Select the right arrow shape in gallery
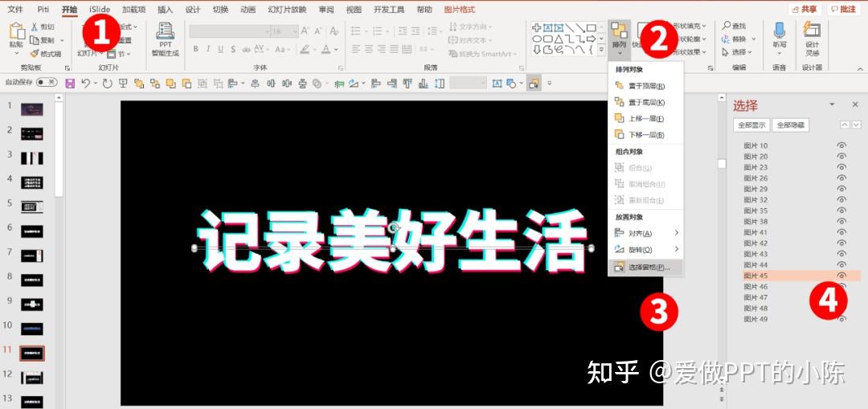 click(591, 39)
